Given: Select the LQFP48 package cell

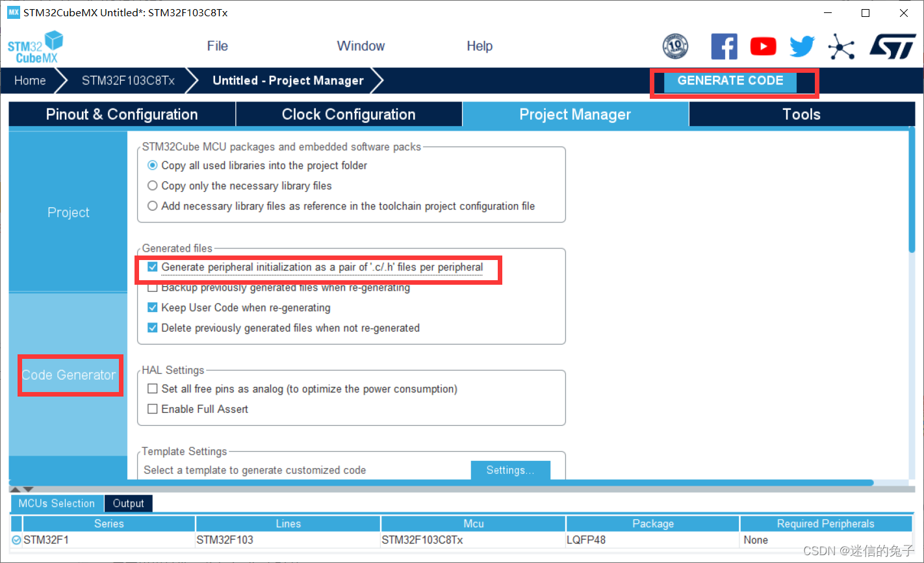Looking at the screenshot, I should [653, 540].
